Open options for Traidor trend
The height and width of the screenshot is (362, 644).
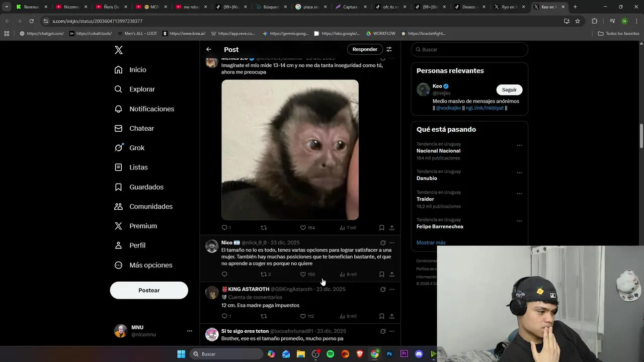(519, 194)
